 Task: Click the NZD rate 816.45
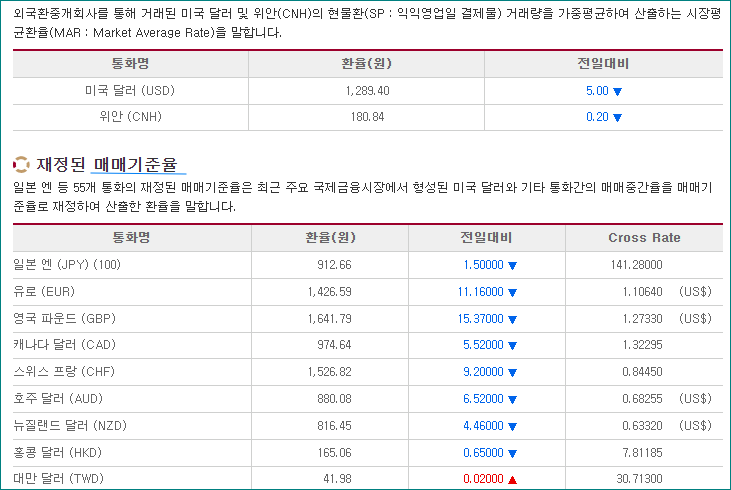pos(334,426)
